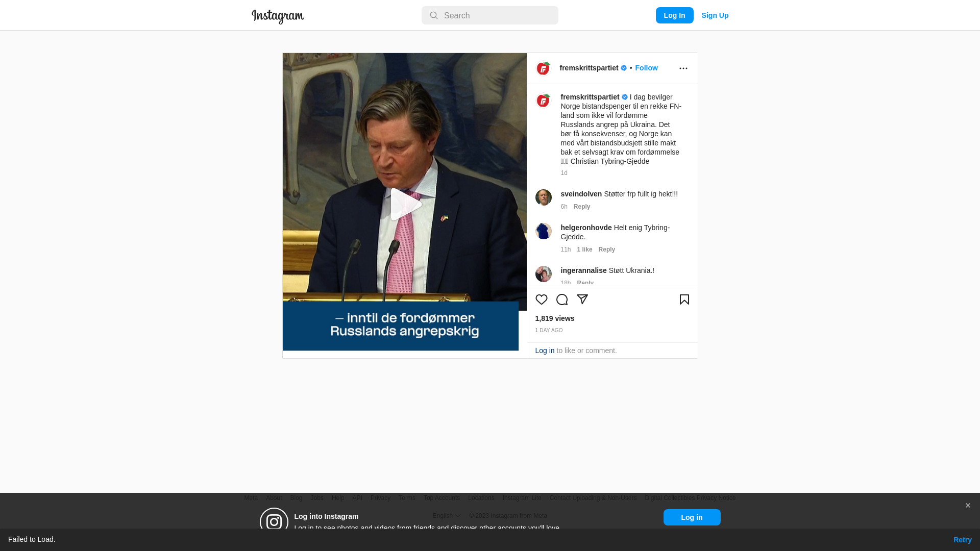
Task: View sveindolven's profile avatar
Action: 543,197
